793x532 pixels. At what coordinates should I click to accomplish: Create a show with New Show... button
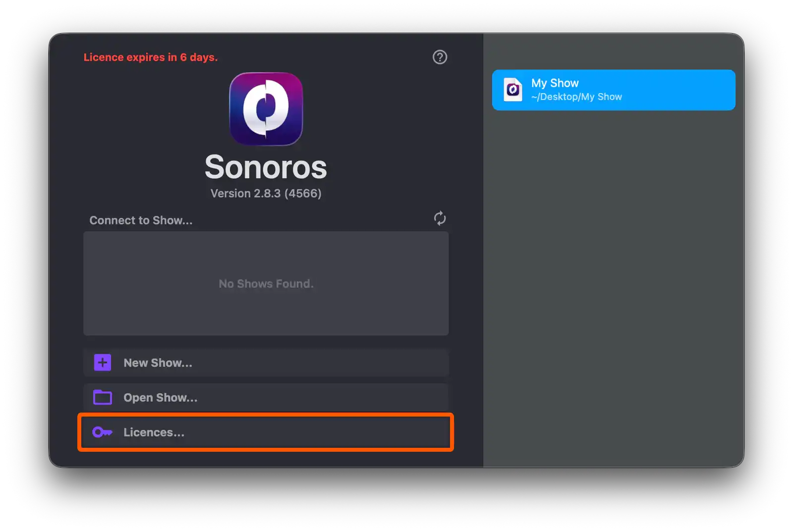(266, 363)
